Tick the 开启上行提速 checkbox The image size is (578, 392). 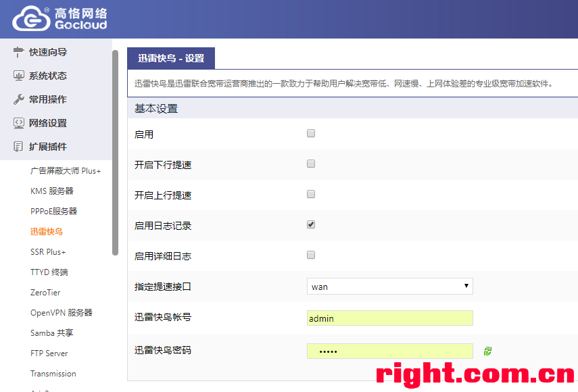(x=311, y=194)
